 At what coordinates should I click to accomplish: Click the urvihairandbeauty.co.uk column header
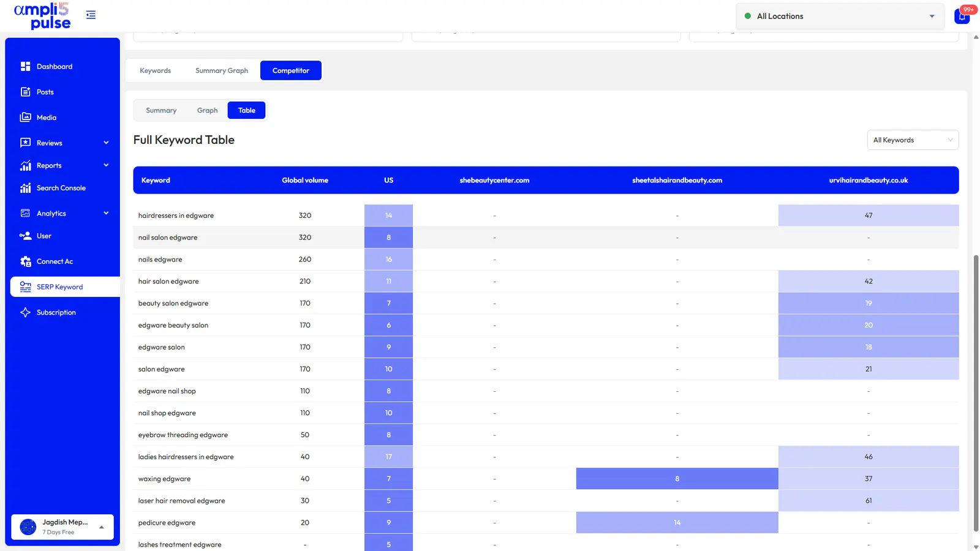(869, 181)
